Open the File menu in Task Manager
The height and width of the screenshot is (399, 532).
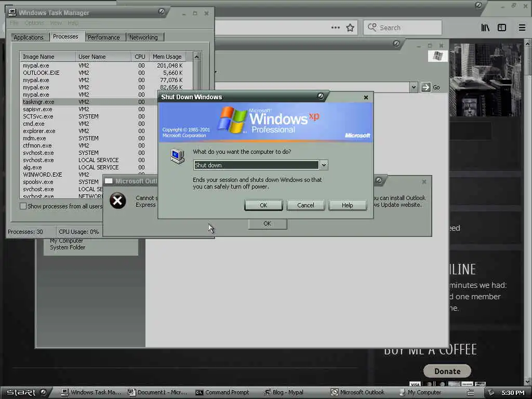tap(14, 23)
